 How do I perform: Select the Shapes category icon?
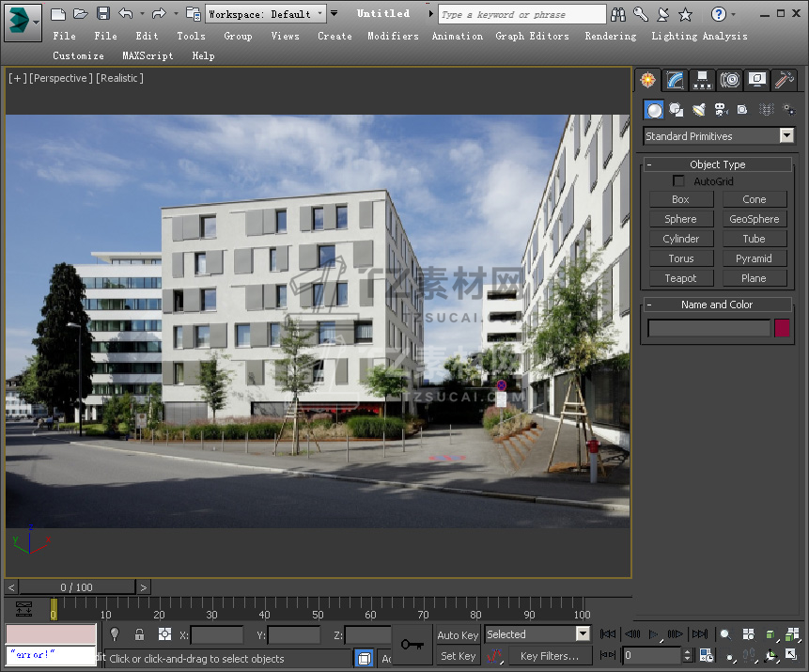coord(676,110)
